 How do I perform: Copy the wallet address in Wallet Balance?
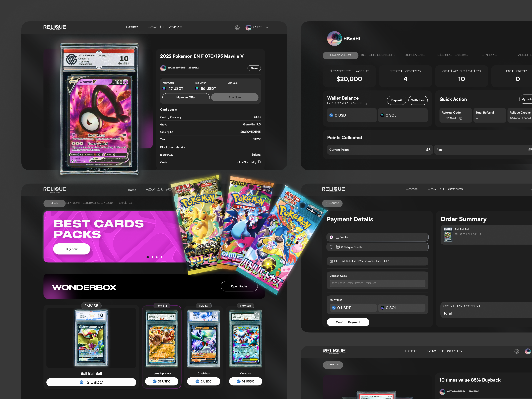pyautogui.click(x=365, y=103)
